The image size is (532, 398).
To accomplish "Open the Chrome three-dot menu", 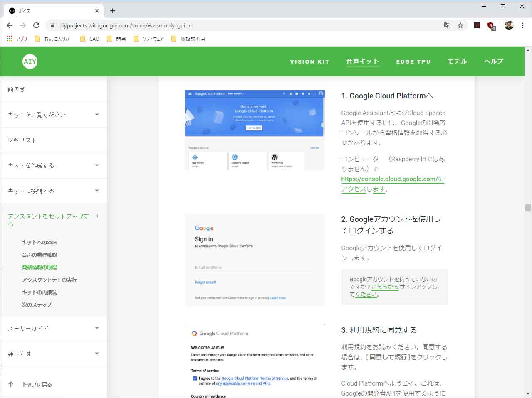I will pos(522,25).
